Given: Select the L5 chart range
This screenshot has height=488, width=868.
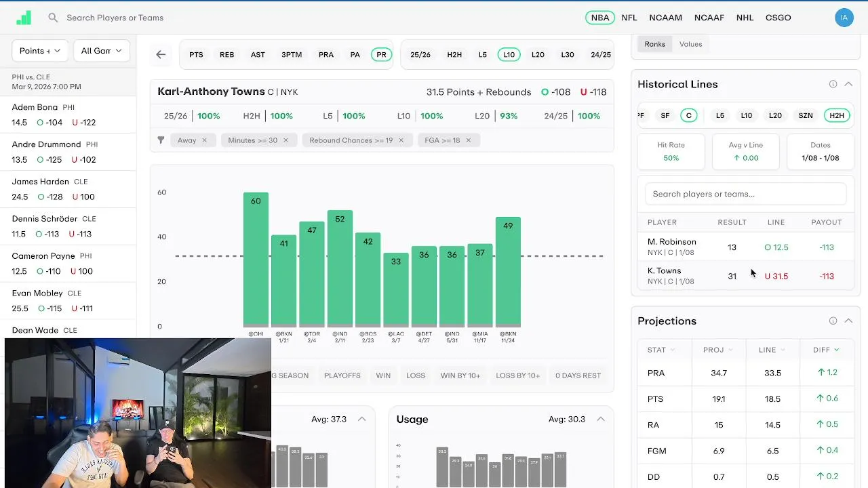Looking at the screenshot, I should (x=483, y=55).
